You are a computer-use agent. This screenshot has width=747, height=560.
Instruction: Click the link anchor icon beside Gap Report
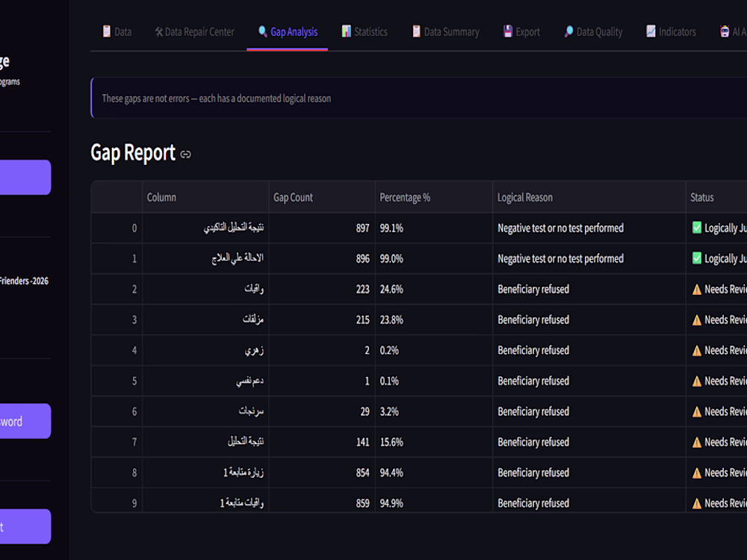186,155
